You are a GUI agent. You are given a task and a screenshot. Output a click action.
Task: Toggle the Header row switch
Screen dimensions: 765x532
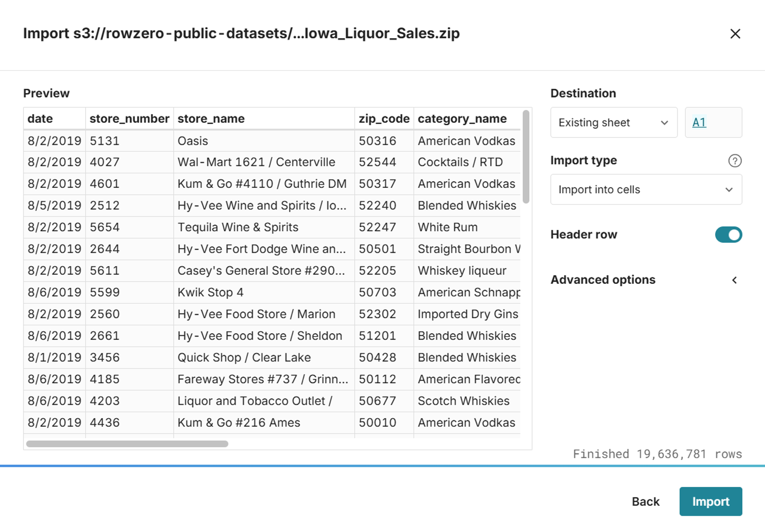tap(728, 235)
